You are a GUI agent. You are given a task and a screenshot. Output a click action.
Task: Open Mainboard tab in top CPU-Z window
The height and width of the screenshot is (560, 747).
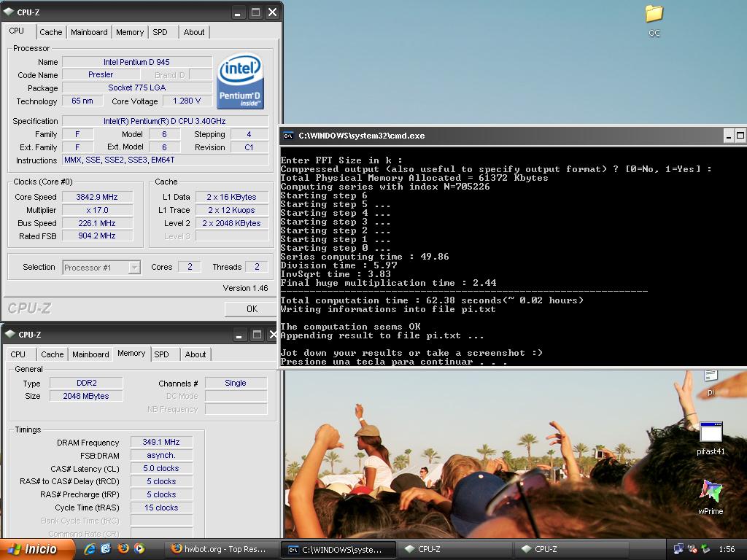pyautogui.click(x=89, y=32)
